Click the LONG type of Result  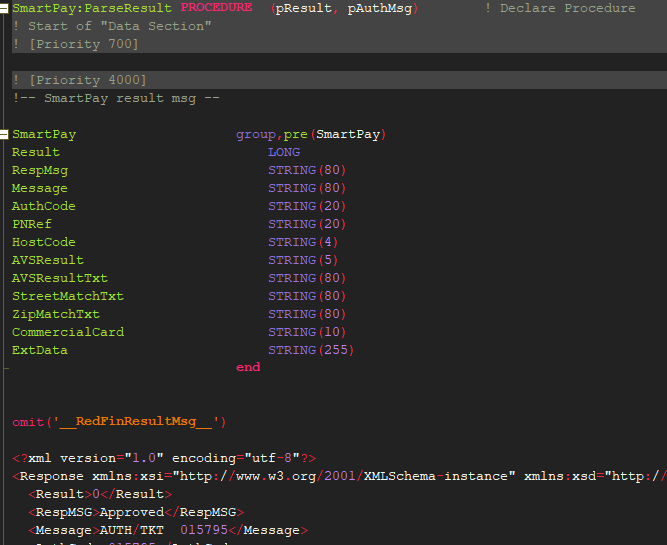(x=284, y=152)
